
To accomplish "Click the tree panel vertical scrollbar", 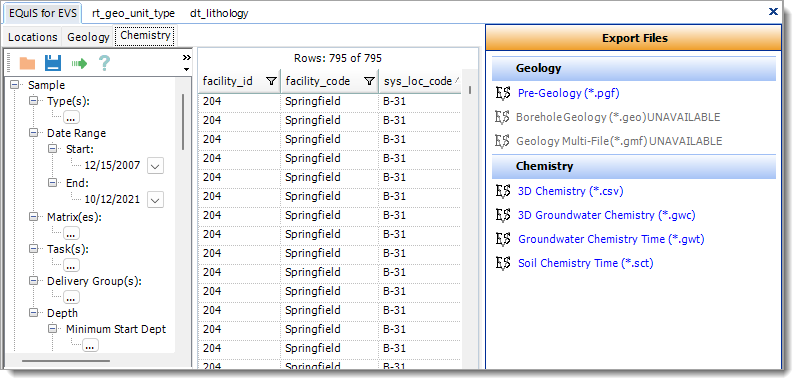I will 183,122.
